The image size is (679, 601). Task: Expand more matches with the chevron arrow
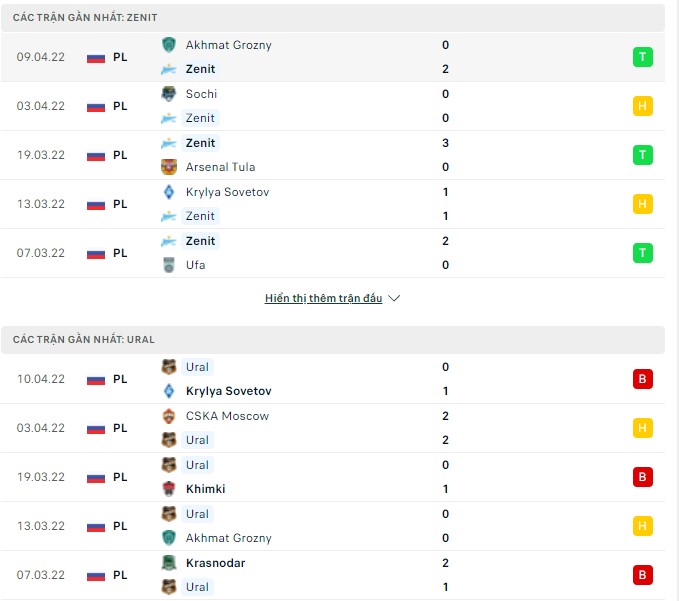coord(394,298)
